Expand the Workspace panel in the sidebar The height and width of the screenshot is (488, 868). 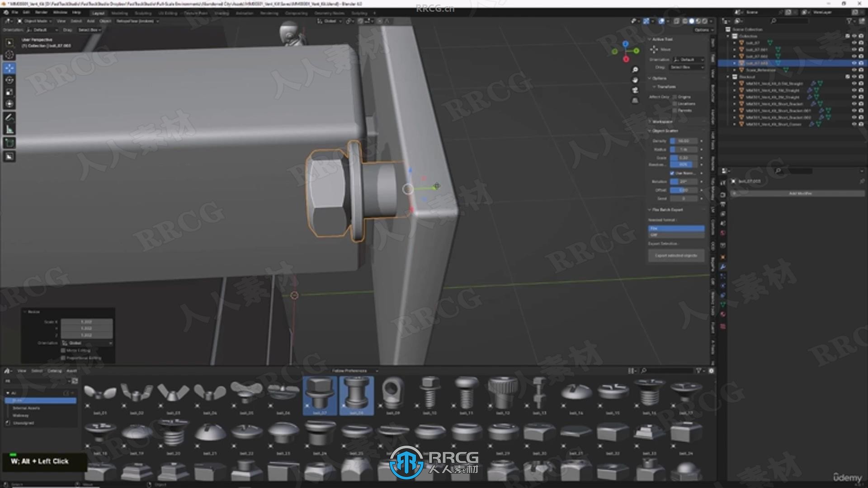point(650,122)
